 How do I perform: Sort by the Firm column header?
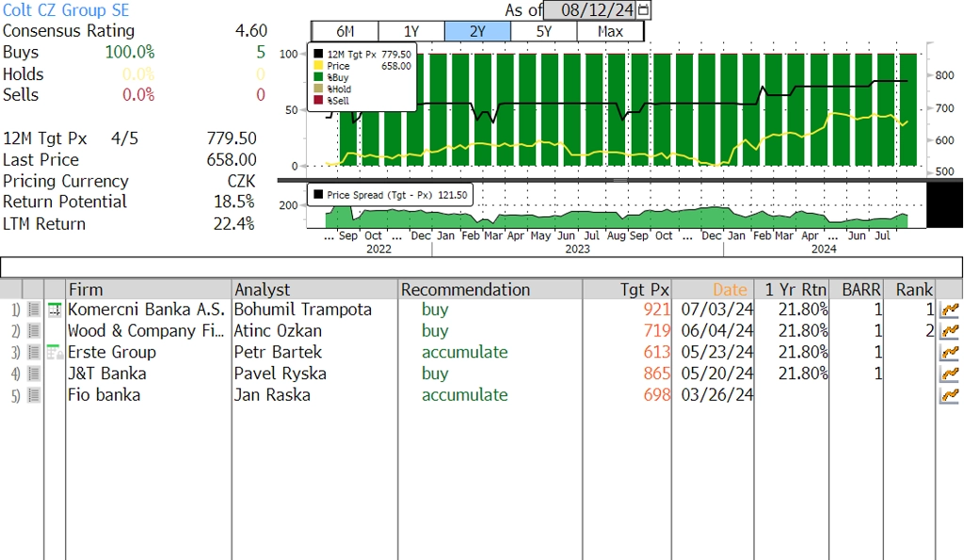point(148,290)
